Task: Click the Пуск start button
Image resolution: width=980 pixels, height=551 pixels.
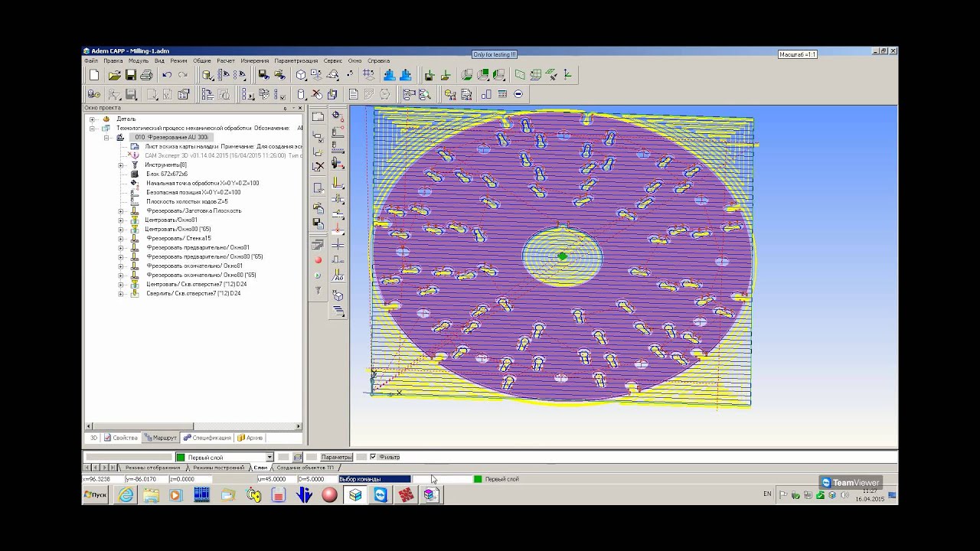Action: coord(95,495)
